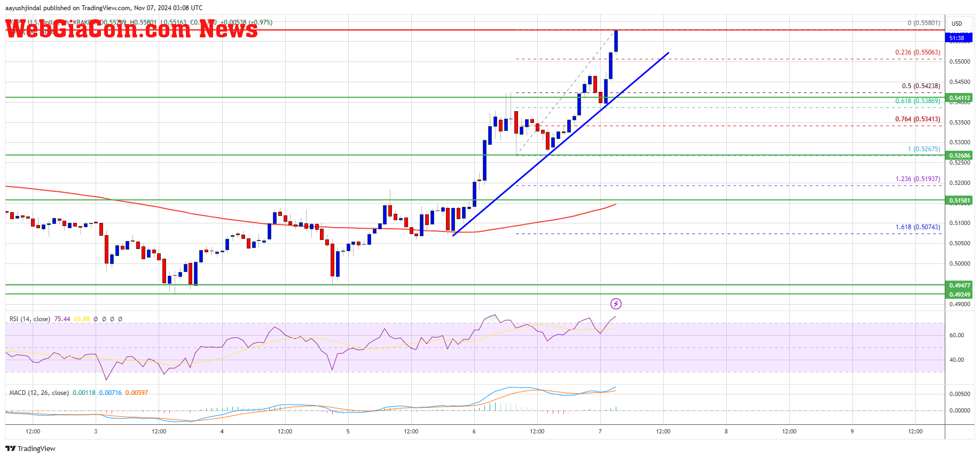
Task: Select the green 0.49477 price level label
Action: (959, 285)
